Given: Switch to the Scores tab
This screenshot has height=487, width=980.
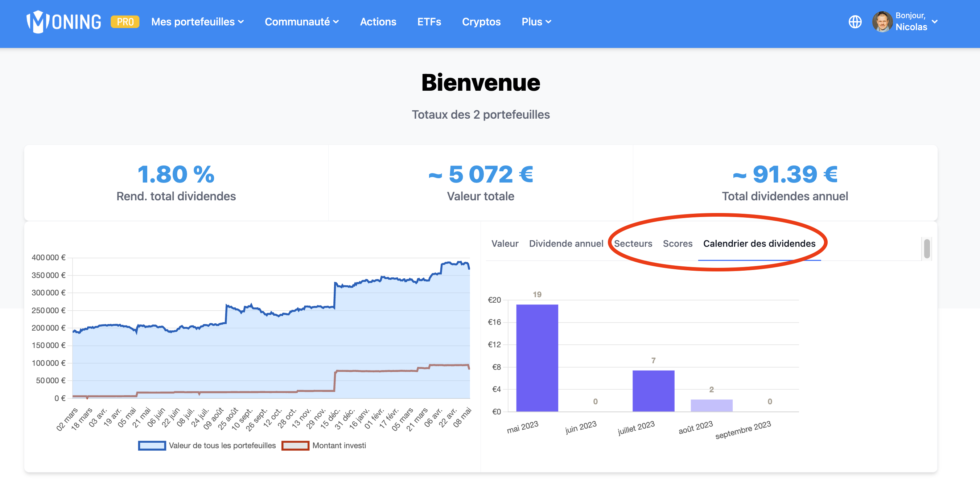Looking at the screenshot, I should [678, 243].
